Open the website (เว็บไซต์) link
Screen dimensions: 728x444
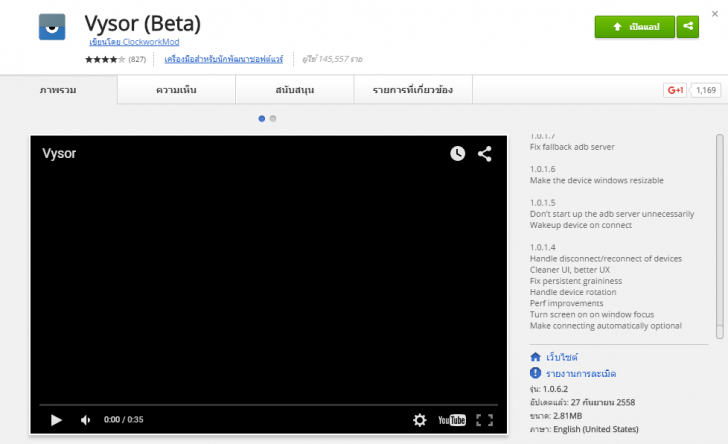[x=562, y=357]
